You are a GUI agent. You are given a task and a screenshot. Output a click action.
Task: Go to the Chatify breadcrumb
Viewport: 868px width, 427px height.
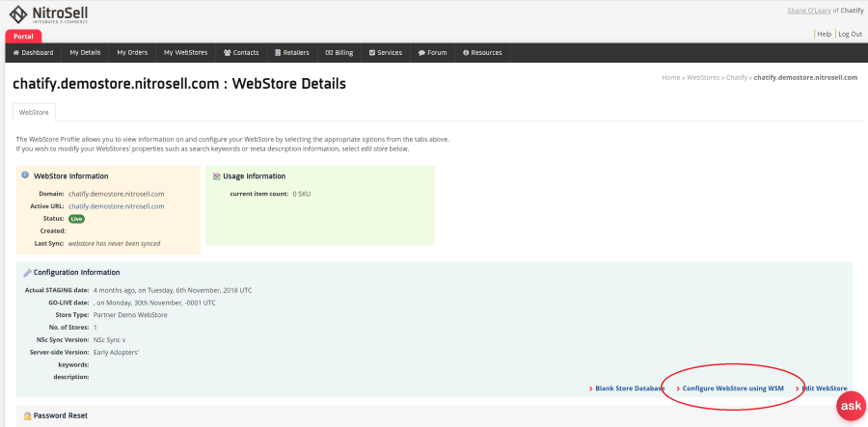(736, 77)
